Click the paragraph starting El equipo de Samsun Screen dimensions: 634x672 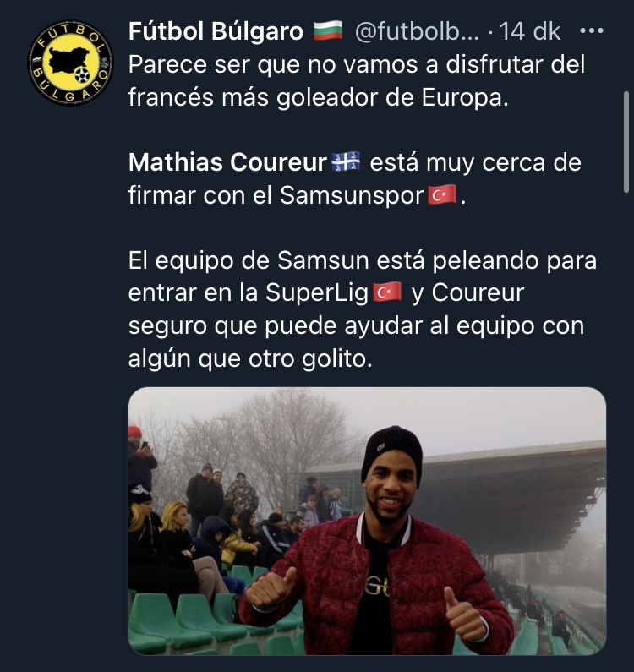(x=363, y=309)
